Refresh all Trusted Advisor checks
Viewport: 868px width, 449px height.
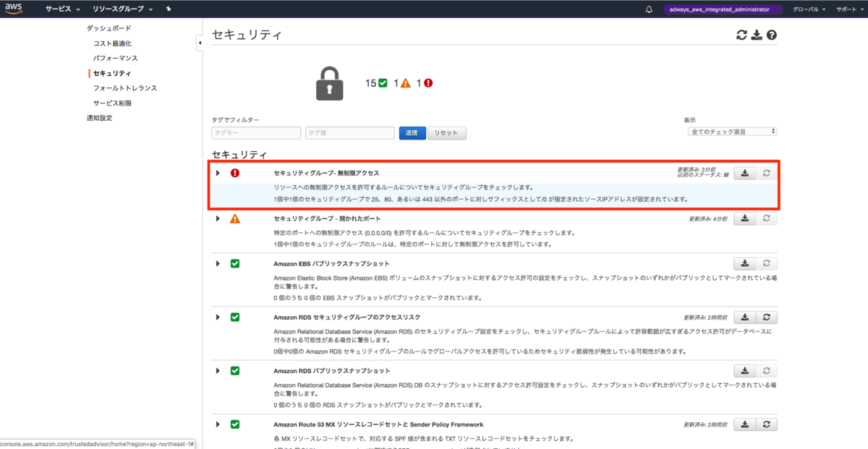click(741, 34)
